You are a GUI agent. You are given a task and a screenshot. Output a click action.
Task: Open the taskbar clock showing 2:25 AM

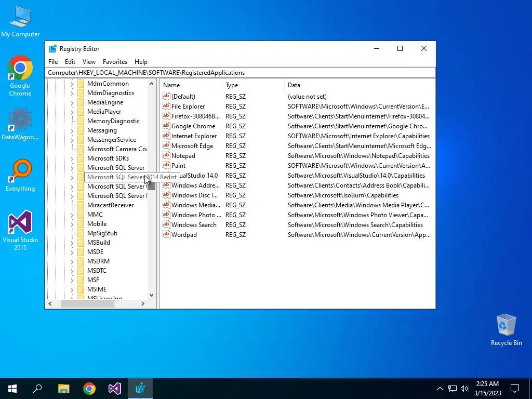pos(487,389)
